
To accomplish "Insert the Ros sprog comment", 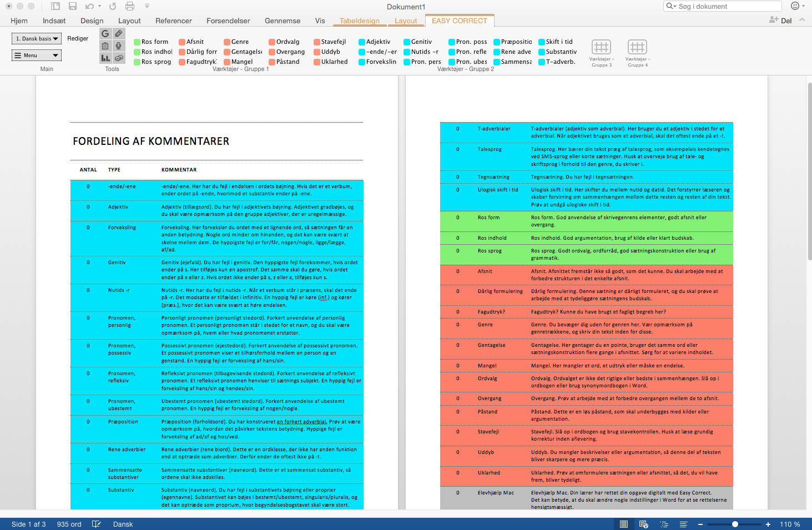I will coord(153,62).
